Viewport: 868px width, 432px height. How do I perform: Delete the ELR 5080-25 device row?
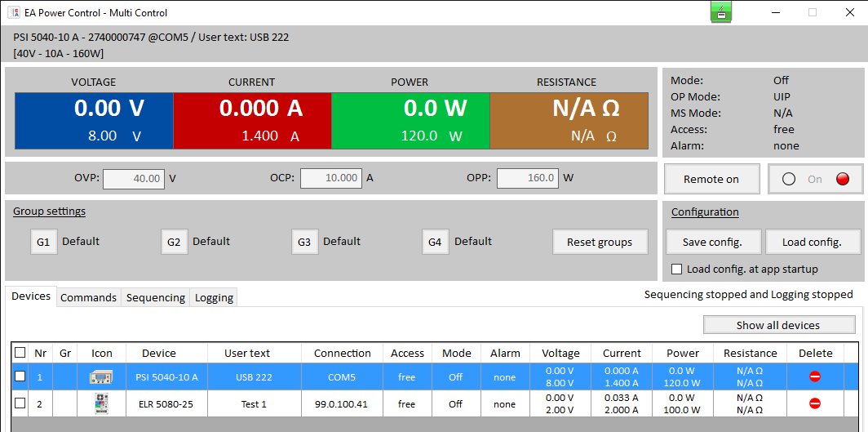(x=815, y=403)
